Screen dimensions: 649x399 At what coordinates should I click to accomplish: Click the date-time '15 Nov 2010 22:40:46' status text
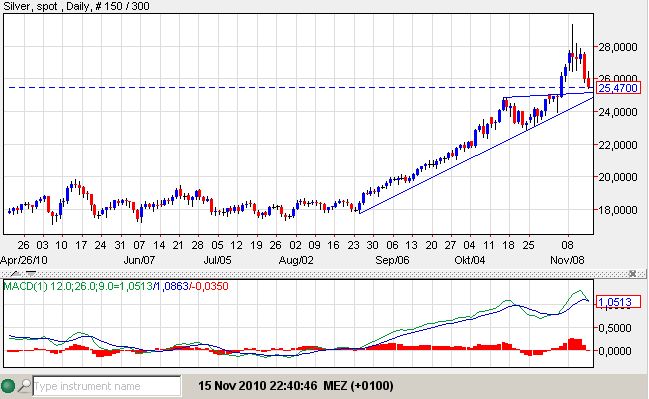click(257, 386)
